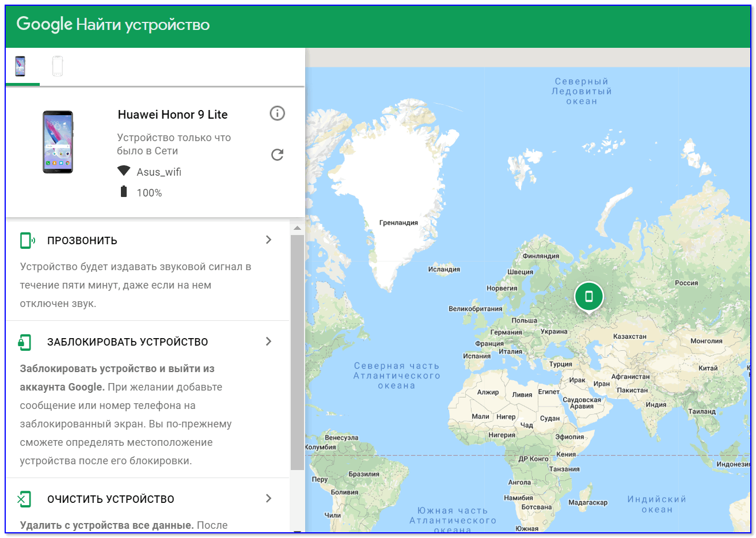This screenshot has height=538, width=756.
Task: Click the Google Найти устройство logo
Action: (x=113, y=25)
